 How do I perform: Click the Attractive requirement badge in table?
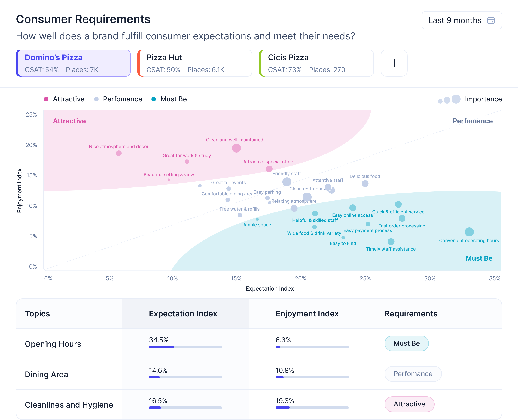[409, 404]
